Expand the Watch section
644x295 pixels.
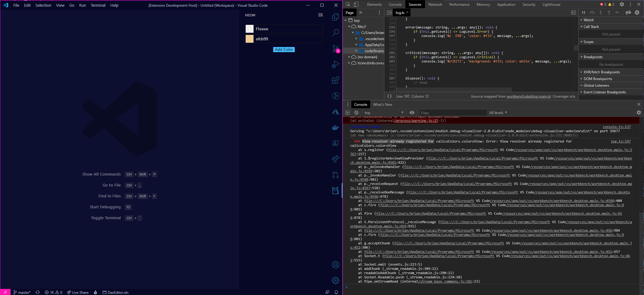point(611,20)
